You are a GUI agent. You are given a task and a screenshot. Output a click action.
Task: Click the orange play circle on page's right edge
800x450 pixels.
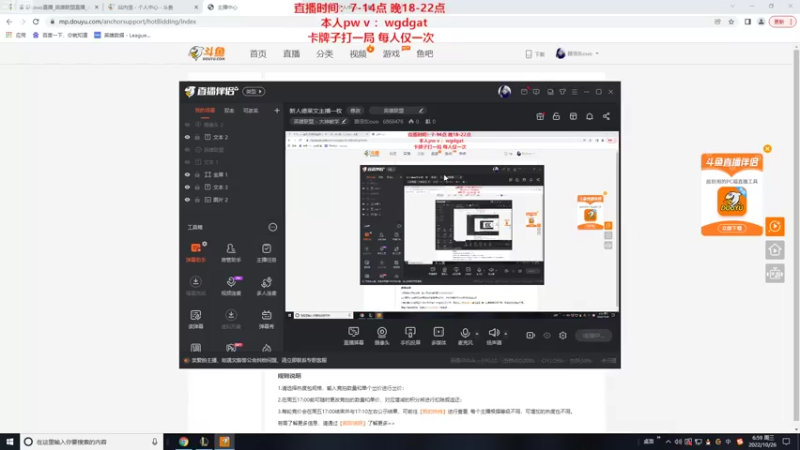774,226
